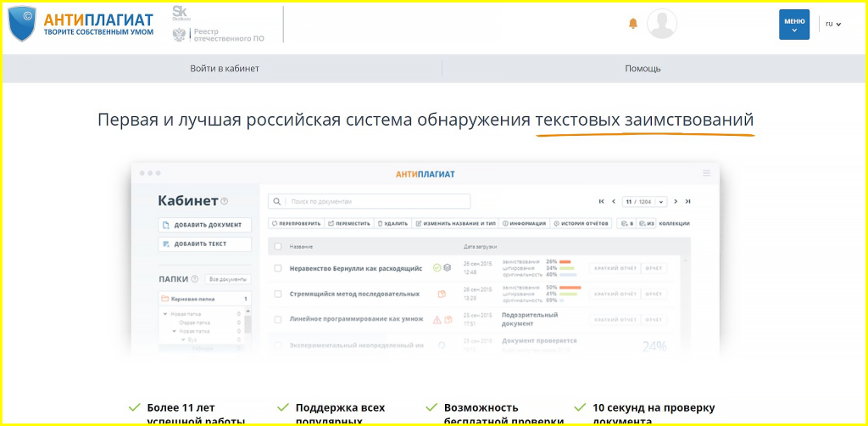Click the ДОБАВИТЬ ТЕКСТ button

pos(204,244)
